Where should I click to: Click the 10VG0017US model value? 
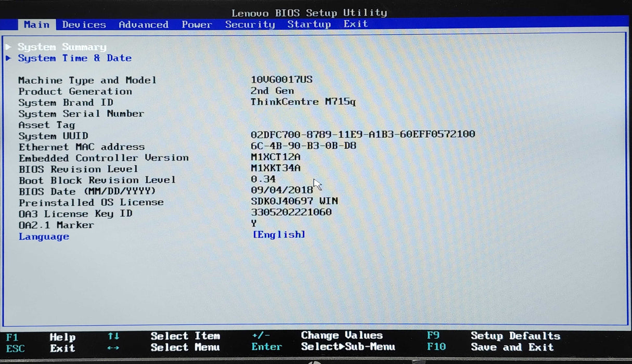pyautogui.click(x=281, y=80)
